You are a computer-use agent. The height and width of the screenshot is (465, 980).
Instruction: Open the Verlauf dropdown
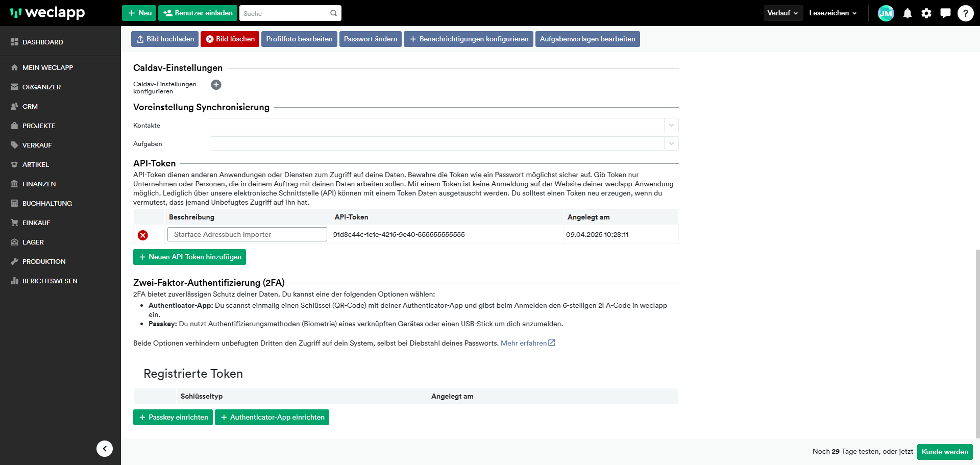coord(782,13)
